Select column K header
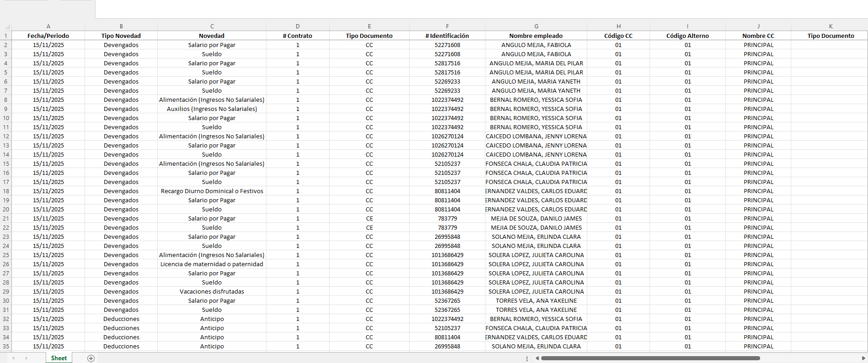This screenshot has width=868, height=363. coord(830,26)
